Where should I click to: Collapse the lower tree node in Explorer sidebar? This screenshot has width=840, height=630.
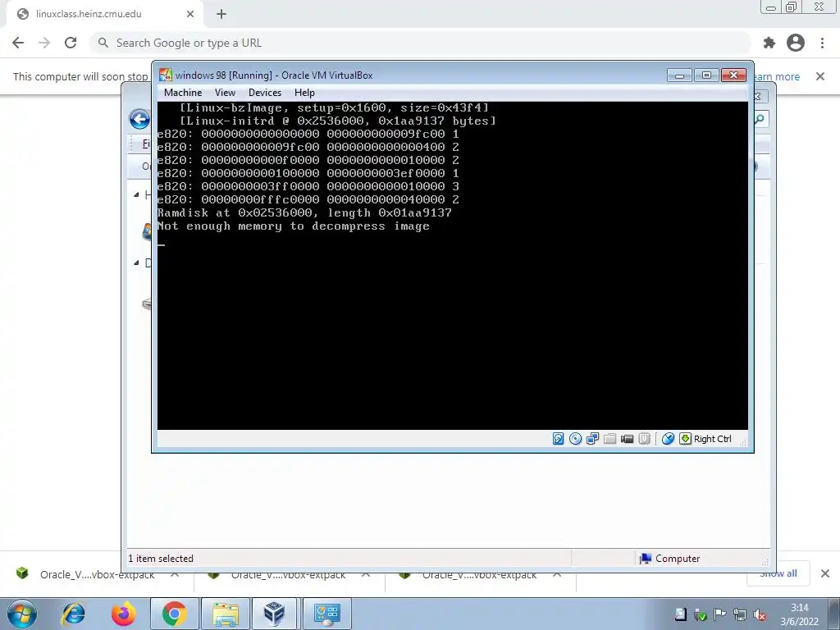pos(136,262)
